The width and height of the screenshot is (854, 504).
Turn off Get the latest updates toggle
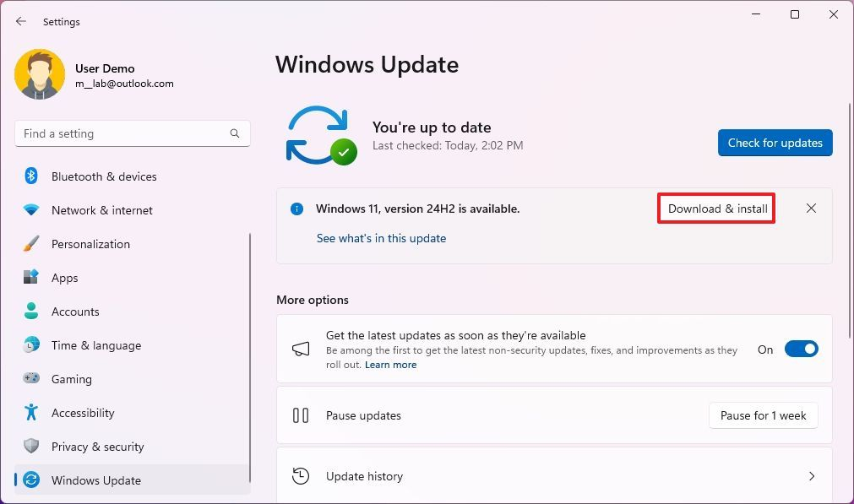[801, 349]
